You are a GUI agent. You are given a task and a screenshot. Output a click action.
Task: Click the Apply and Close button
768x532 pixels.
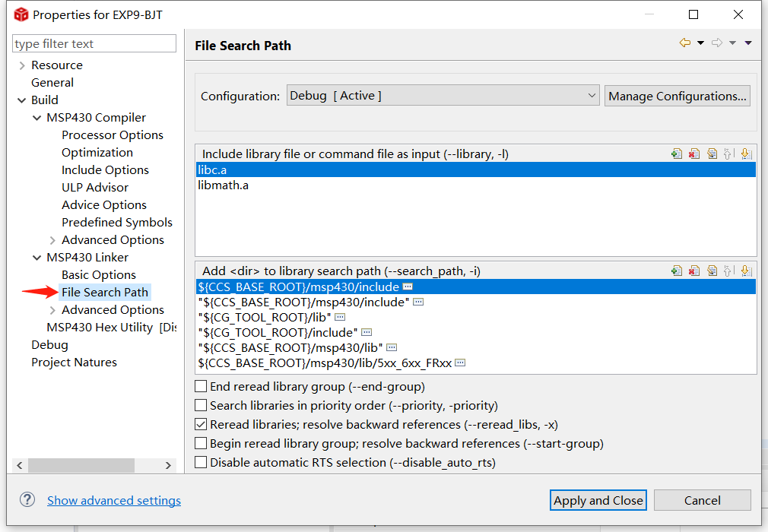tap(598, 500)
